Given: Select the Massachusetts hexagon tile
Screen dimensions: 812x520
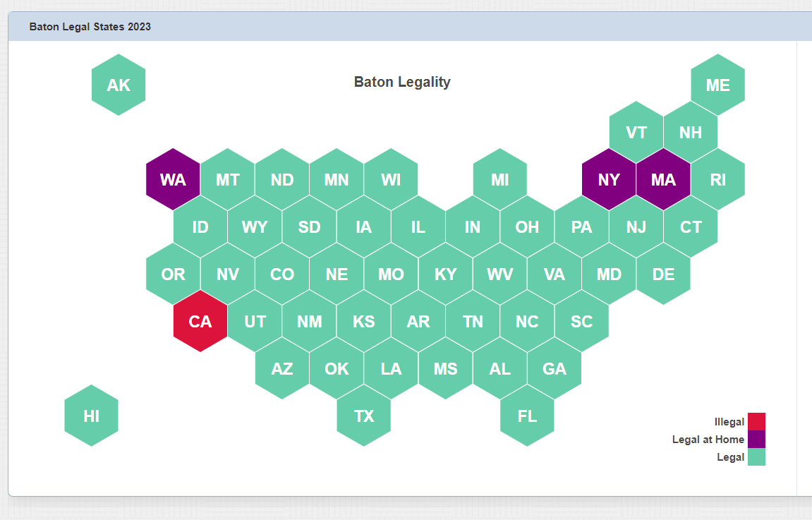Looking at the screenshot, I should (x=663, y=179).
